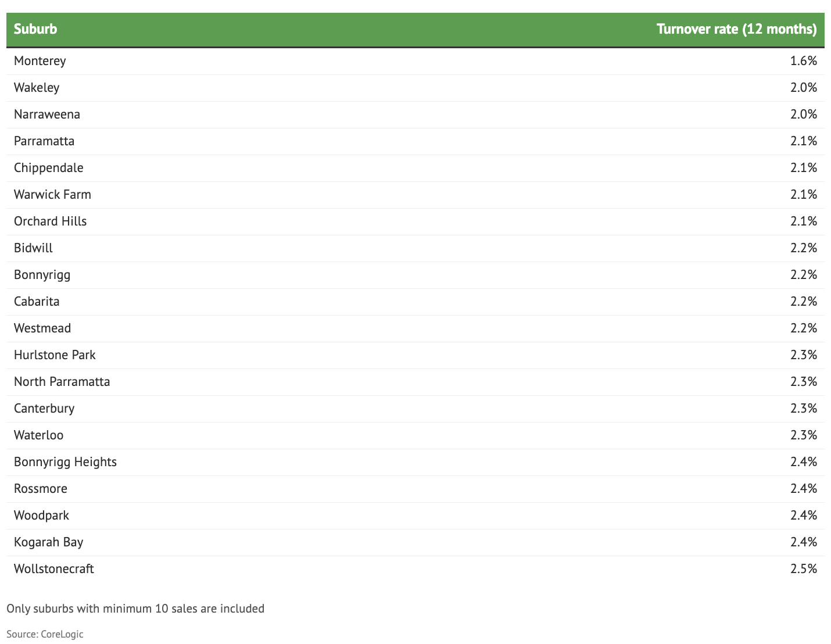831x644 pixels.
Task: Click the Bonnyrigg Heights suburb name
Action: (x=65, y=462)
